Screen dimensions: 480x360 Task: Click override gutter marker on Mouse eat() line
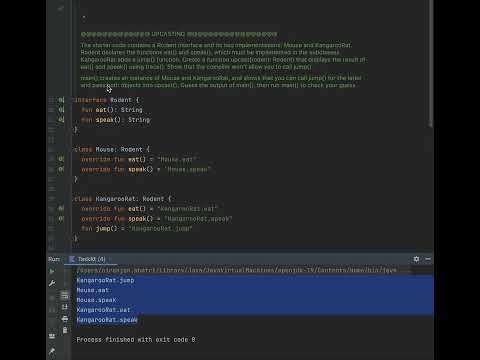click(x=61, y=159)
